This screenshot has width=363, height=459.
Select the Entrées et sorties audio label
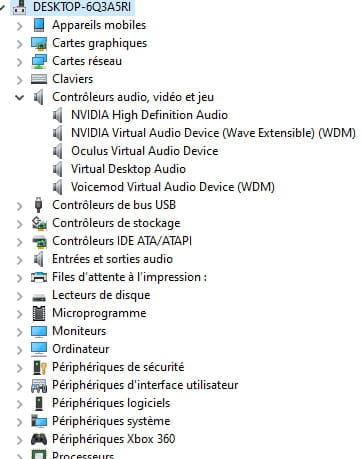(x=112, y=259)
